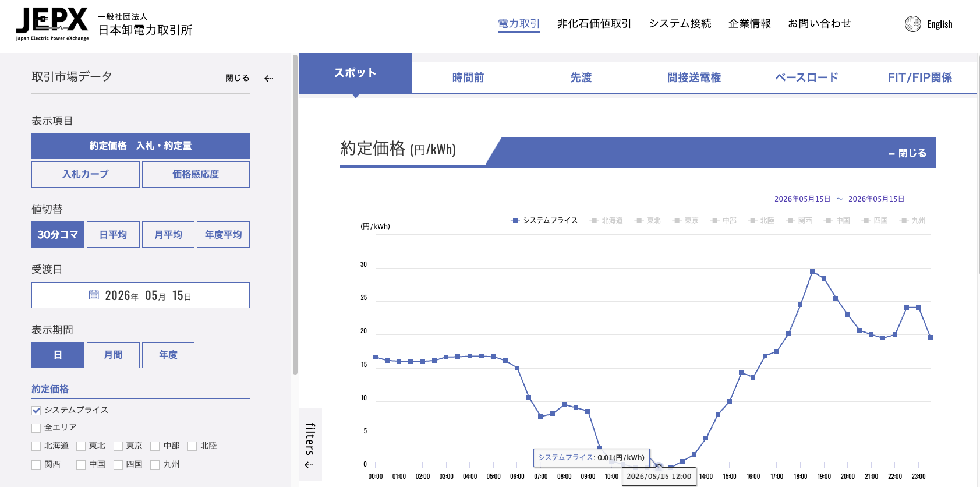Open the システム接続 menu
The width and height of the screenshot is (980, 487).
click(680, 23)
